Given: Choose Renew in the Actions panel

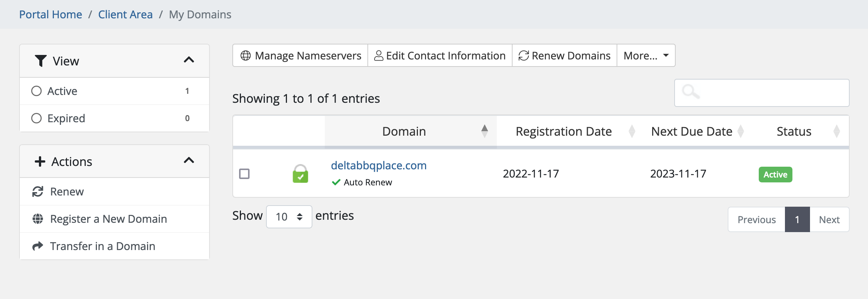Looking at the screenshot, I should tap(114, 192).
